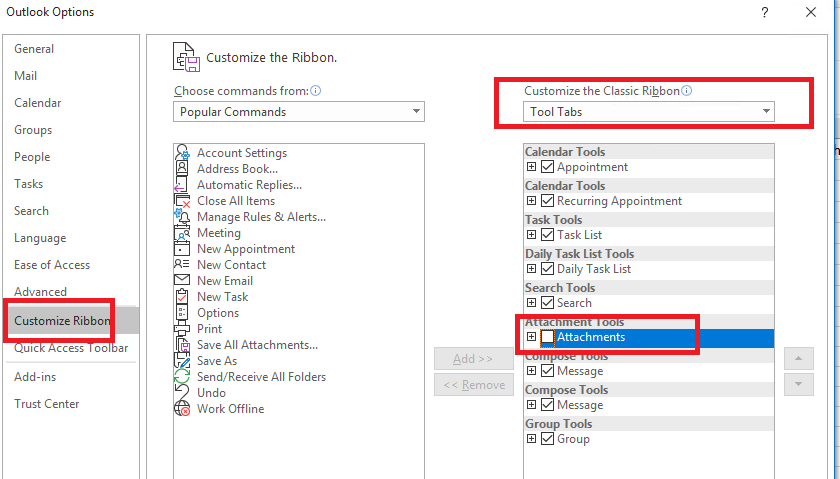Select the Account Settings command icon

[x=182, y=153]
